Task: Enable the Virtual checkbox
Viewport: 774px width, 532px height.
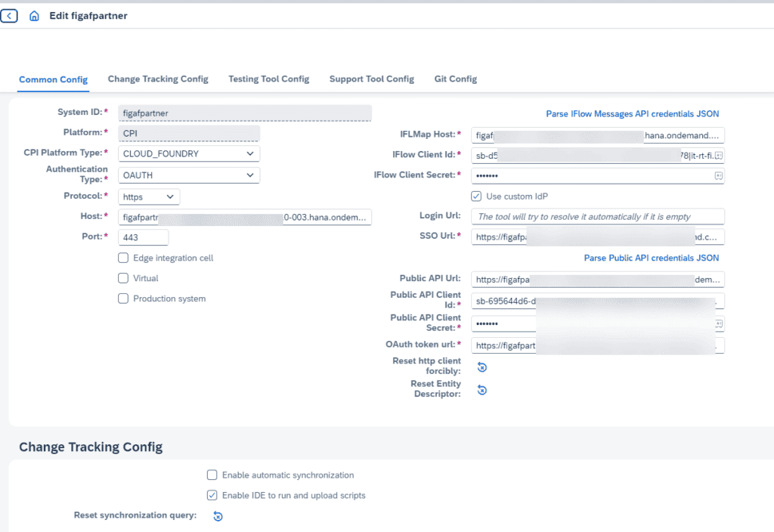Action: 123,278
